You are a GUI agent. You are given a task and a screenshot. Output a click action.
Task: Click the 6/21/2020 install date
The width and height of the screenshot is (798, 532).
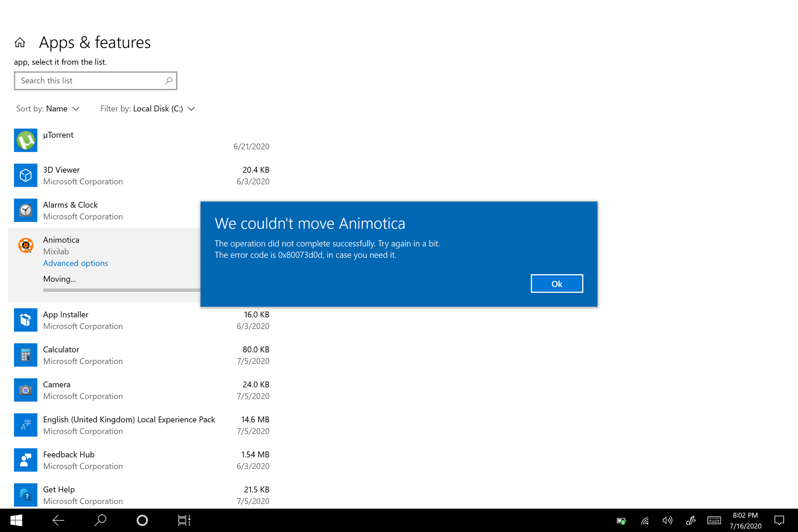pos(251,146)
